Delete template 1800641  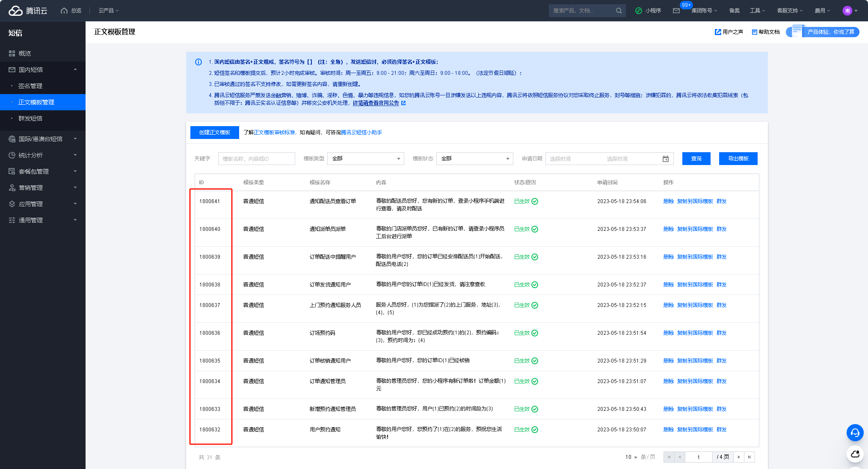pyautogui.click(x=668, y=201)
